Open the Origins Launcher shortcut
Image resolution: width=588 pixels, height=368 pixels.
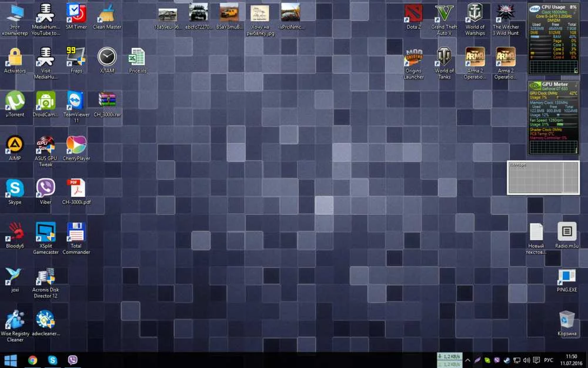click(x=413, y=63)
